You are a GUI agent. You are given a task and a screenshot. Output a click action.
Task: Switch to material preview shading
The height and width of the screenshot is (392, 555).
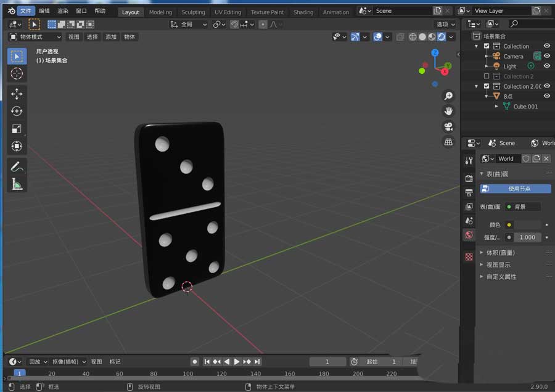tap(432, 37)
